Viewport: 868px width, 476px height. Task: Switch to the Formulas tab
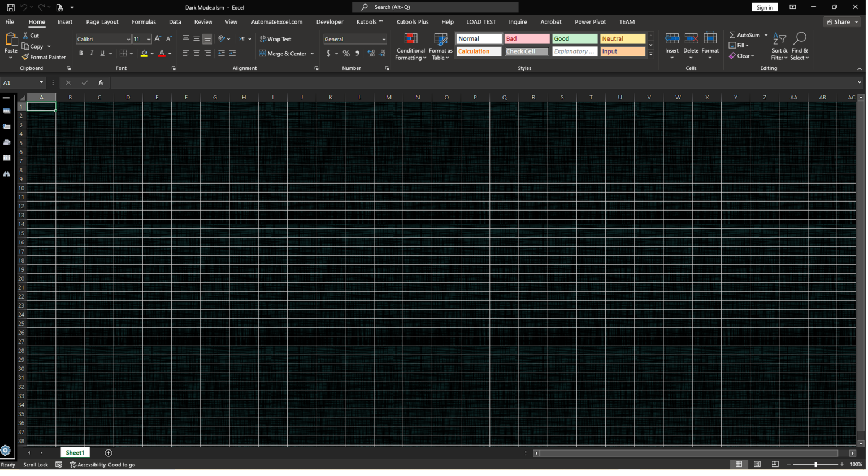[x=144, y=22]
